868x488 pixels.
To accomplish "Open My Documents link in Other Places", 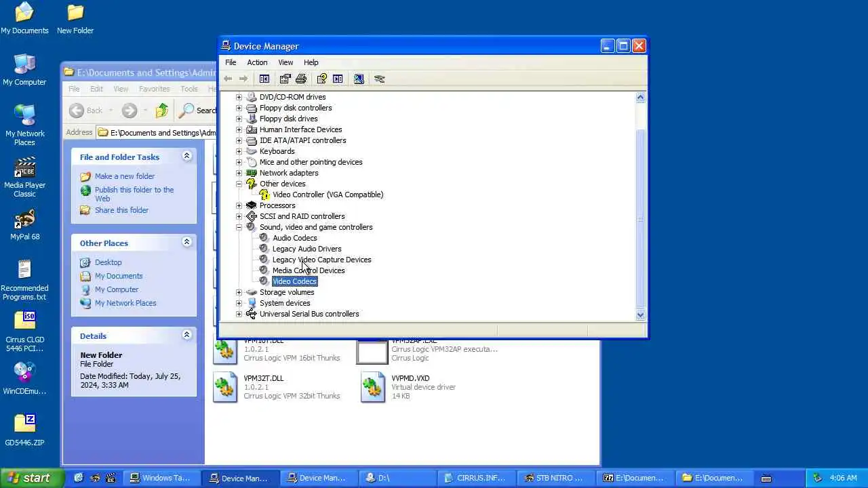I will click(x=118, y=276).
